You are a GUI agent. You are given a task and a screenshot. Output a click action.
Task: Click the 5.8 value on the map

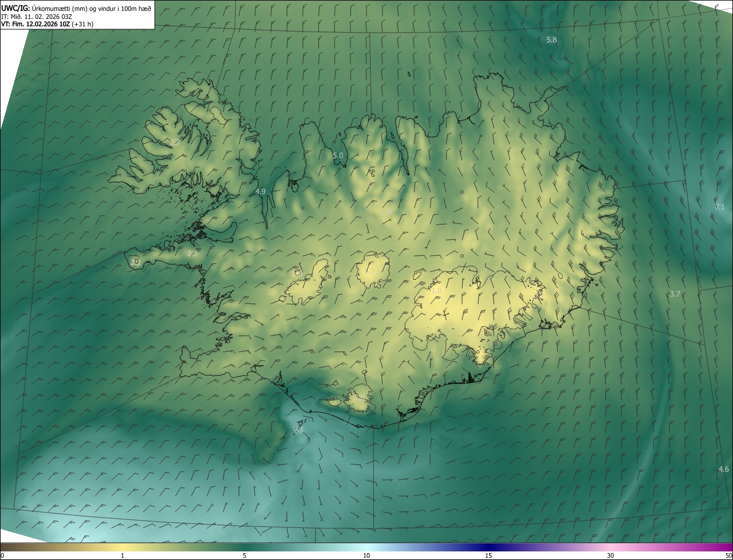click(551, 40)
